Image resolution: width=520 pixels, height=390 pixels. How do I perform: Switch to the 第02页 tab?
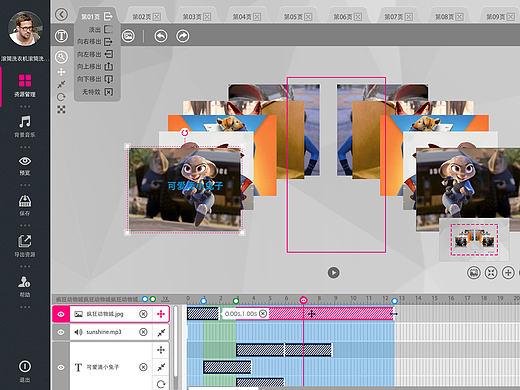(142, 17)
